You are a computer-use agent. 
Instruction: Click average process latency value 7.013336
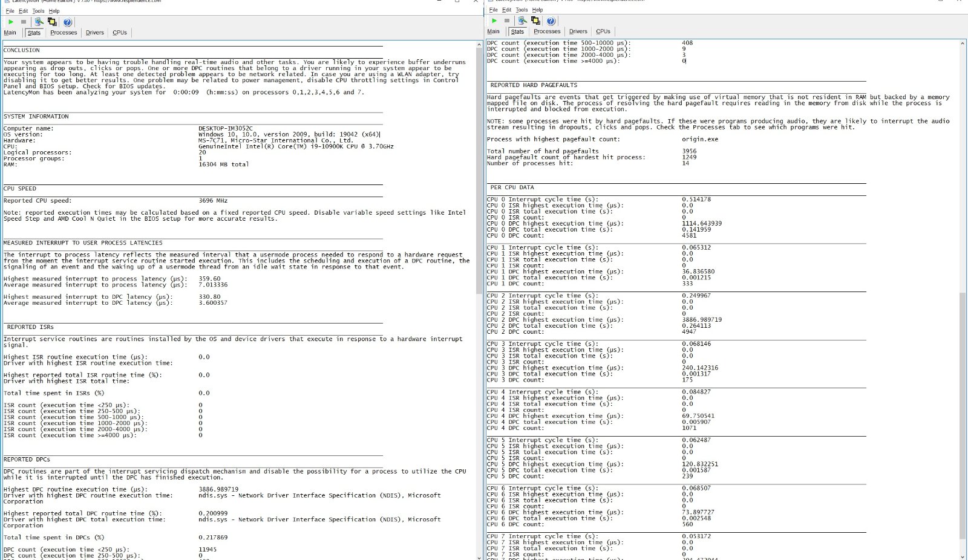pos(213,285)
